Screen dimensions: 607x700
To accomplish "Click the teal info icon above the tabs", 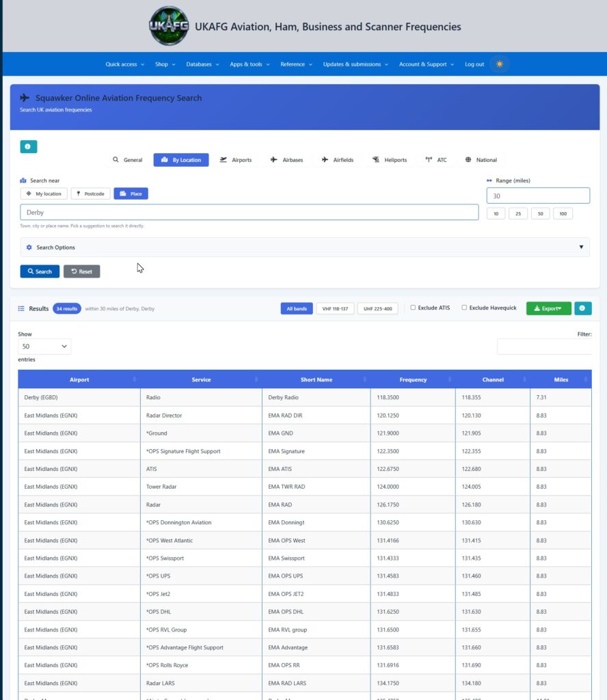I will (29, 146).
